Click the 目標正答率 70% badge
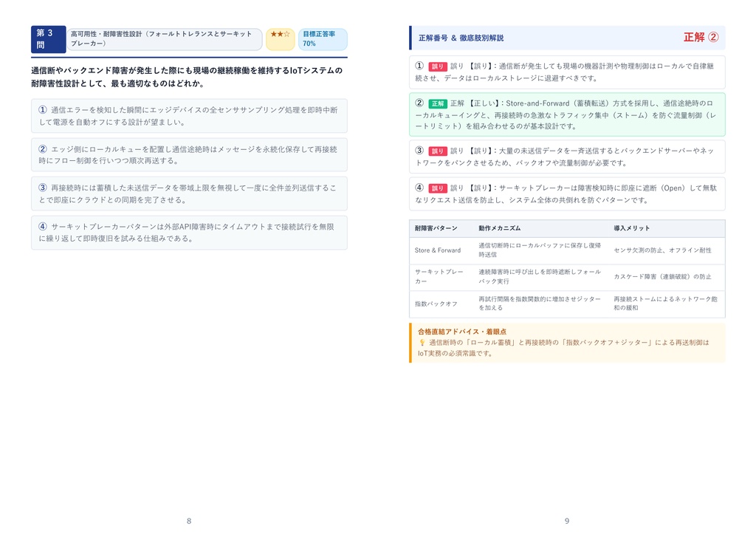This screenshot has width=756, height=537. (x=323, y=39)
